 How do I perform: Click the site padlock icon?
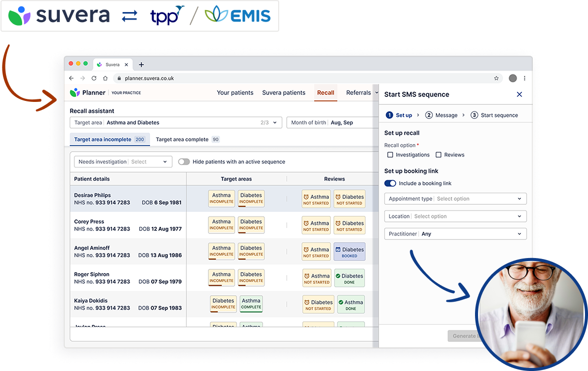tap(119, 78)
